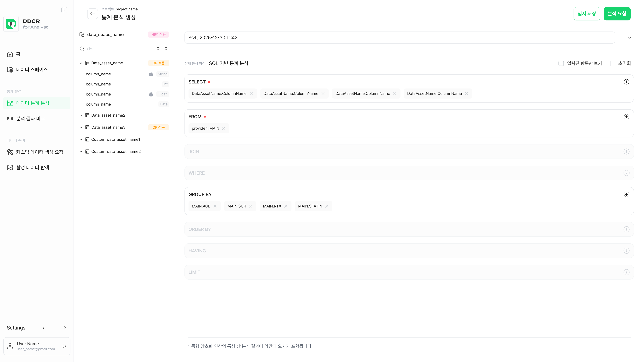Screen dimensions: 644x362
Task: Click the logout icon beside User Name
Action: coord(64,346)
